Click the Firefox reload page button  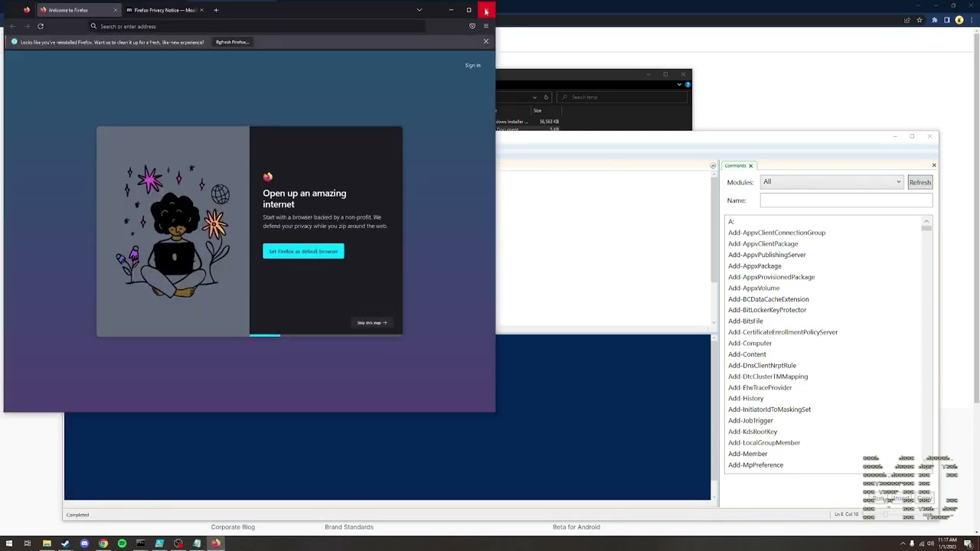41,26
